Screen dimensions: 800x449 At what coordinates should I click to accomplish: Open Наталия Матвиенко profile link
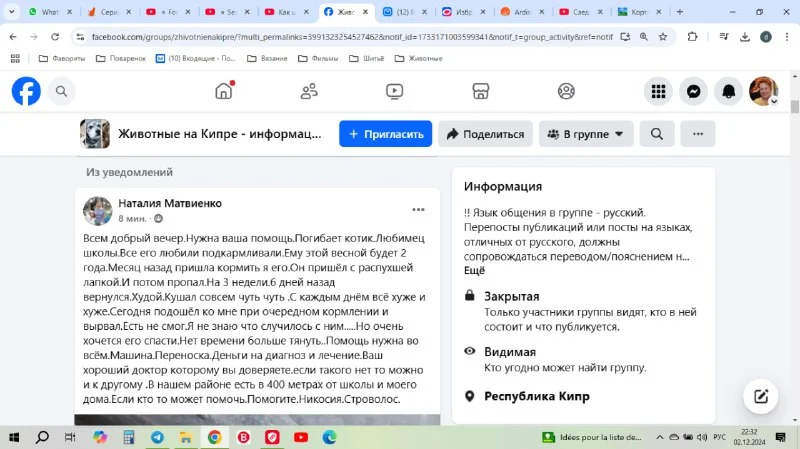[x=170, y=203]
